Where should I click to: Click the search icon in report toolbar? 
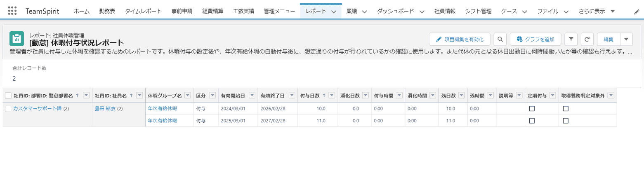point(500,39)
